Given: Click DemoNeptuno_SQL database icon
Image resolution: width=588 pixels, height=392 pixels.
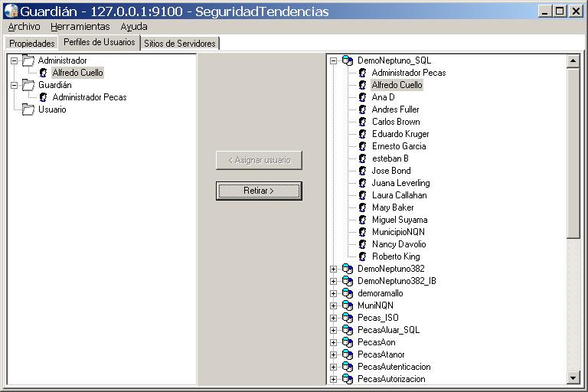Looking at the screenshot, I should pos(348,60).
